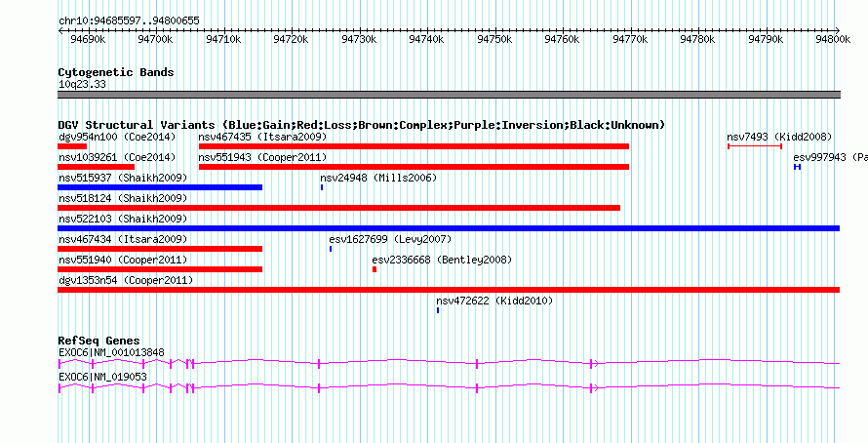
Task: Click the 94720k ruler tick label
Action: click(x=292, y=39)
